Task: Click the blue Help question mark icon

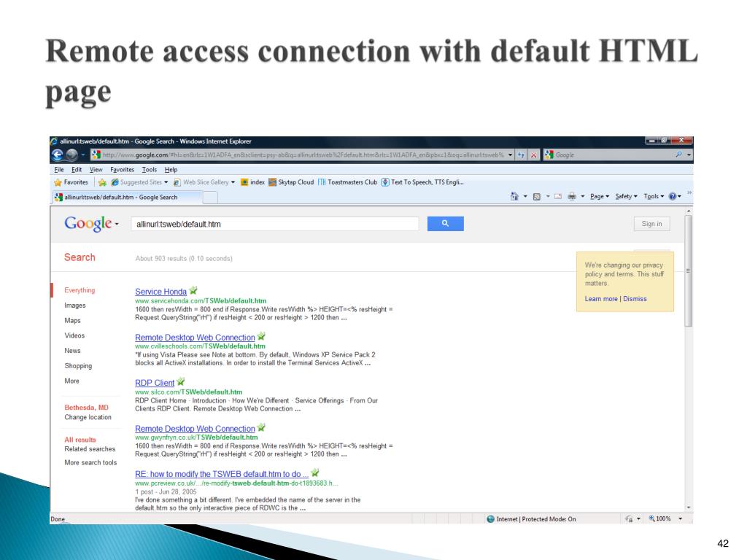Action: tap(672, 196)
